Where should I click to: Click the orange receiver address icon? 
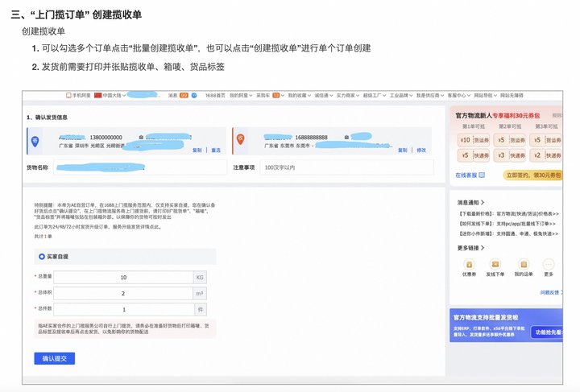[239, 141]
